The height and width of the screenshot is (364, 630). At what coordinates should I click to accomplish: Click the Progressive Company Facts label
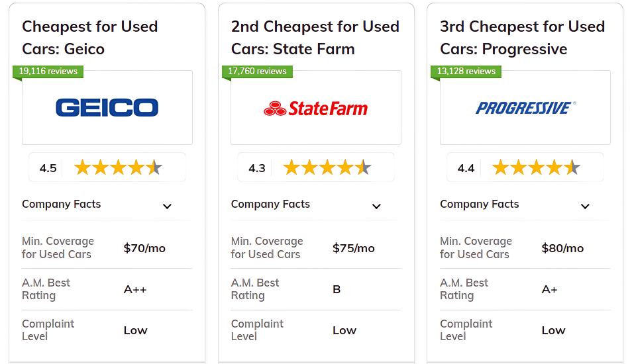(480, 204)
